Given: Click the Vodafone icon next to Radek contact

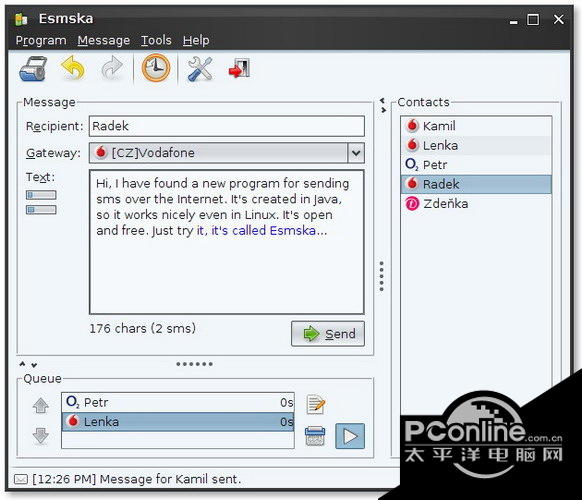Looking at the screenshot, I should coord(412,184).
